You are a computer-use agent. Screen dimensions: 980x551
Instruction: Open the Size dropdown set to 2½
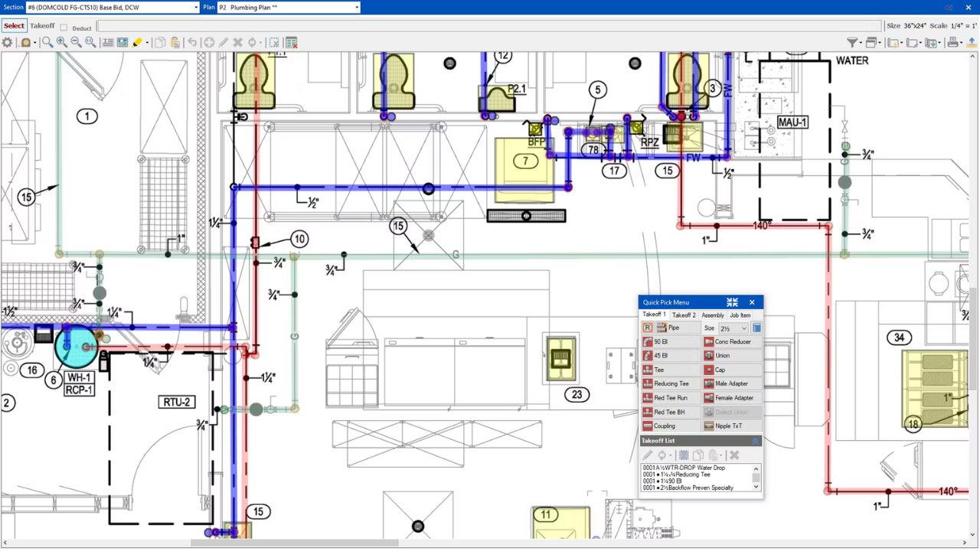click(x=732, y=328)
